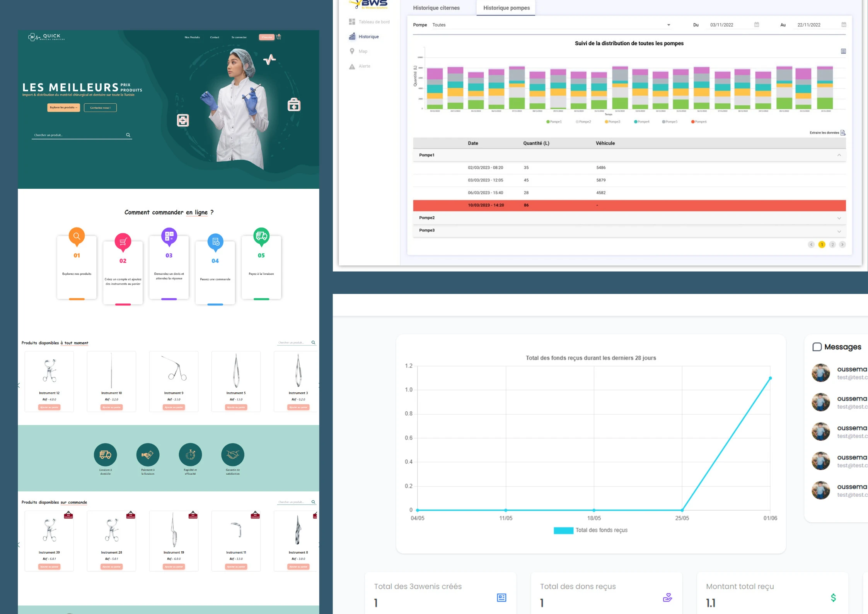
Task: Click the Alerte warning triangle icon
Action: 352,67
